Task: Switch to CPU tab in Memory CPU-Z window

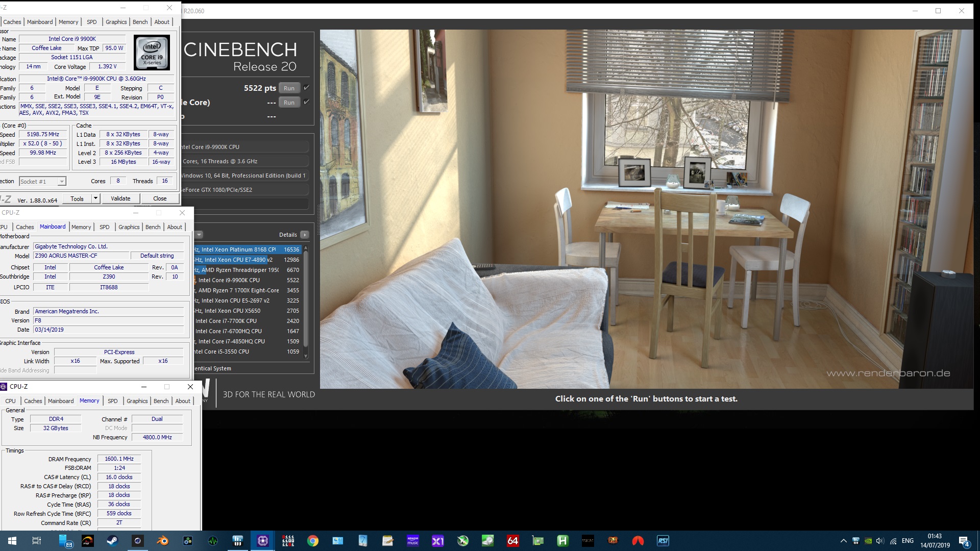Action: point(10,401)
